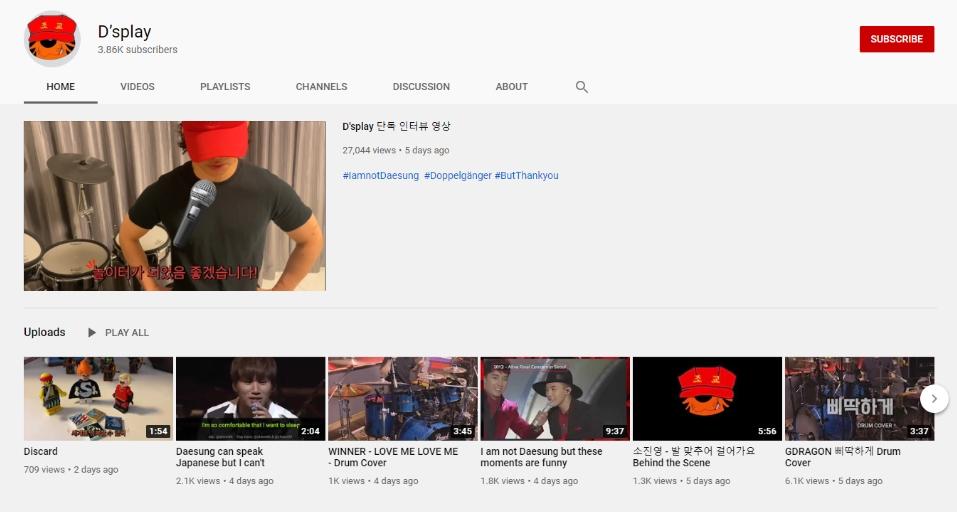Image resolution: width=957 pixels, height=512 pixels.
Task: Open WINNER LOVE ME LOVE ME thumbnail
Action: pyautogui.click(x=403, y=398)
